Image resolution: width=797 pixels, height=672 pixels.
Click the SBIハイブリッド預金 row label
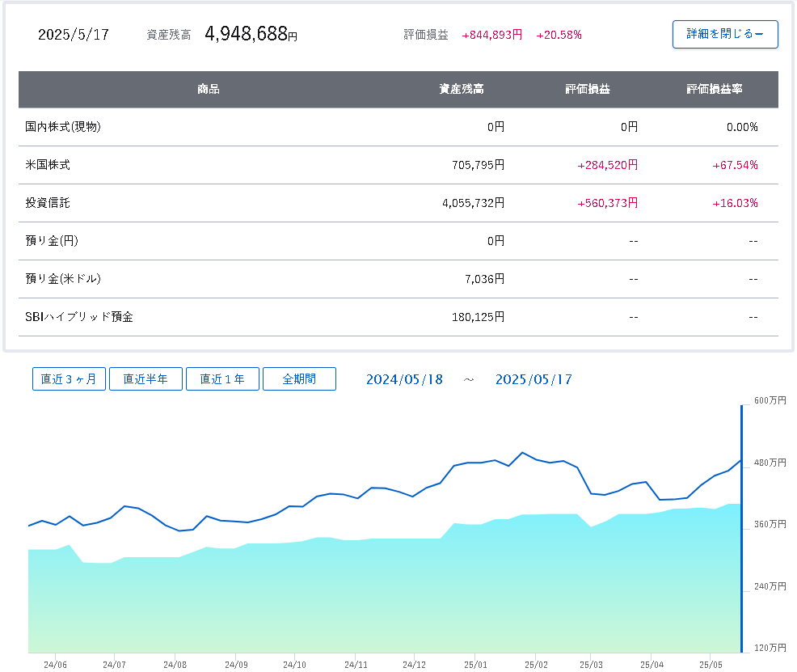pos(79,317)
